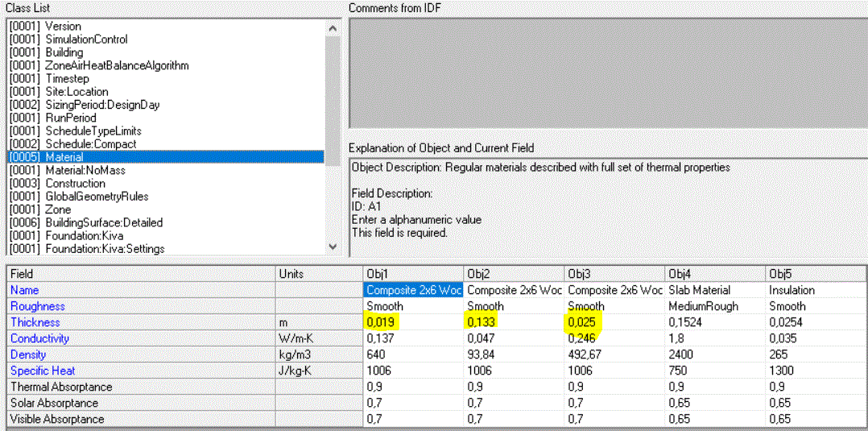Click the Obj1 column header

click(414, 274)
